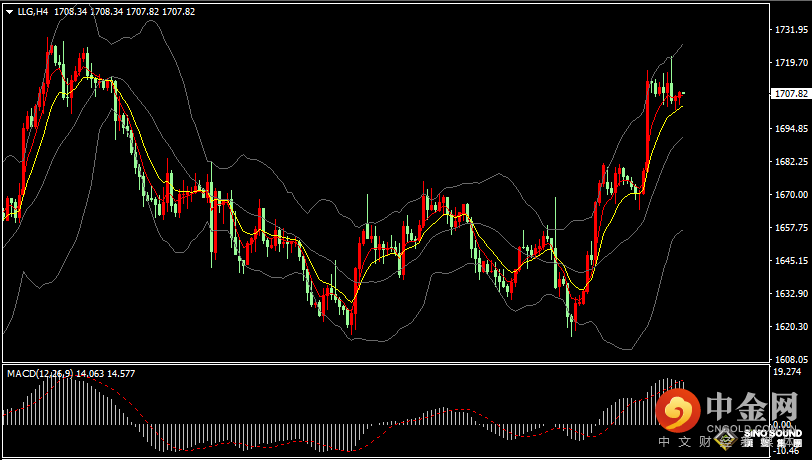
Task: Click the 19.274 MACD scale label
Action: 787,371
